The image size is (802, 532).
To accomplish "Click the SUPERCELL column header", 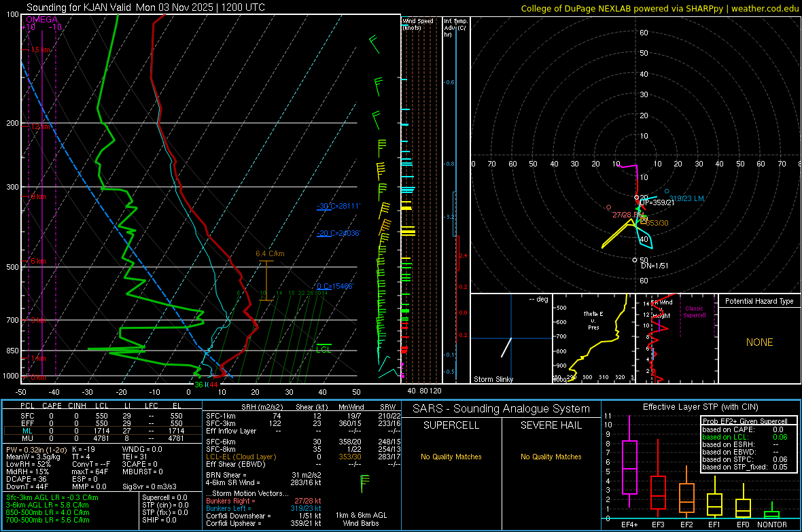I will (451, 425).
